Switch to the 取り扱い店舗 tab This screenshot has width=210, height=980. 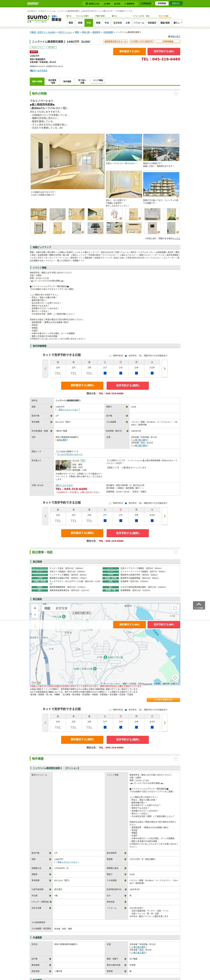pyautogui.click(x=82, y=81)
